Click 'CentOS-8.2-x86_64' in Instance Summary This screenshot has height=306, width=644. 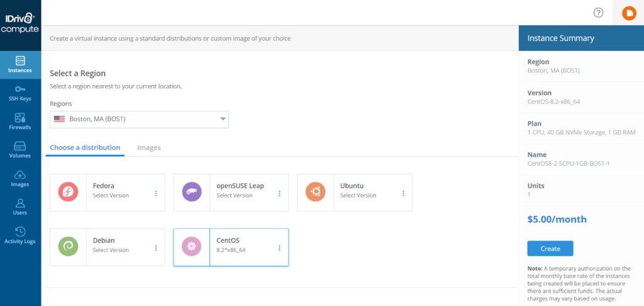click(553, 101)
